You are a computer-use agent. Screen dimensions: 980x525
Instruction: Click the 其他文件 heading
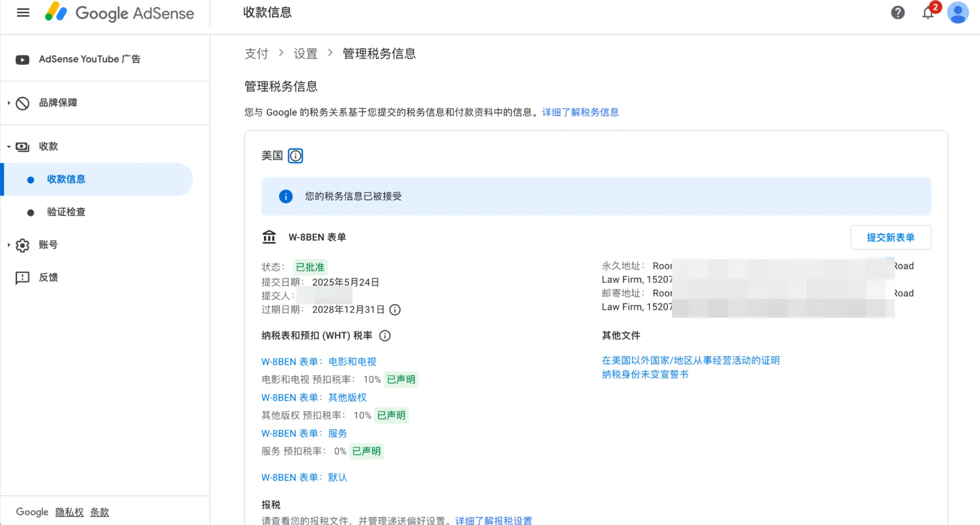click(x=621, y=336)
